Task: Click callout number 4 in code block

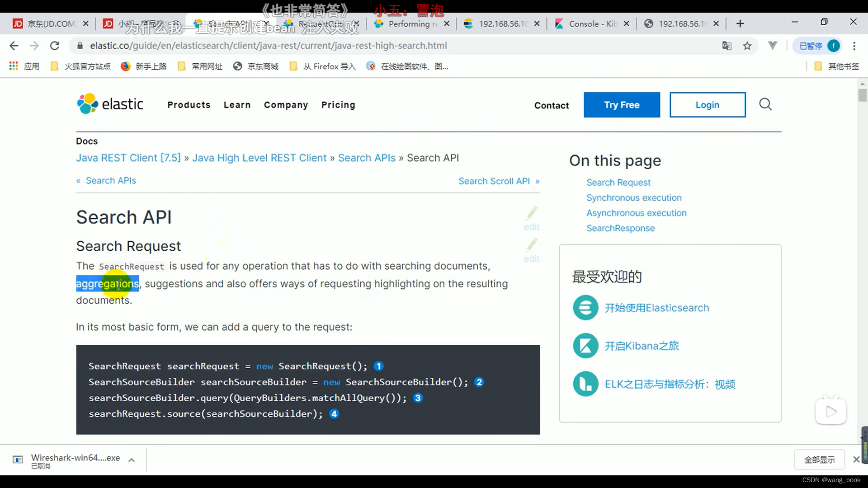Action: click(334, 413)
